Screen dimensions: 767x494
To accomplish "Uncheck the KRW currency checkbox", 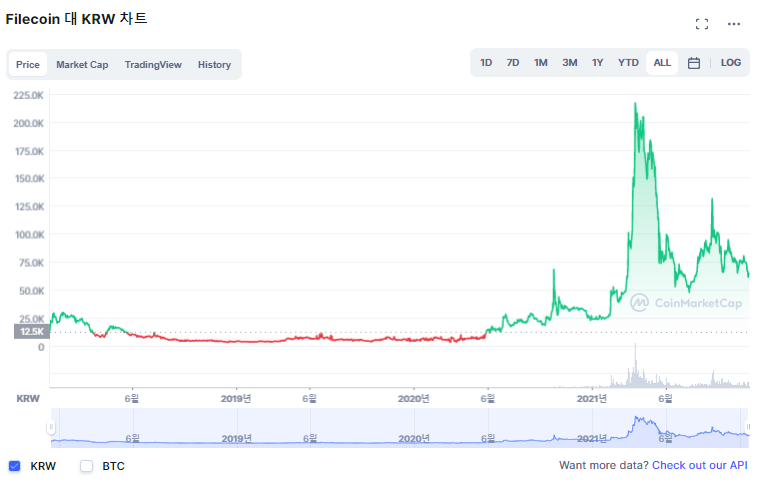I will coord(15,466).
